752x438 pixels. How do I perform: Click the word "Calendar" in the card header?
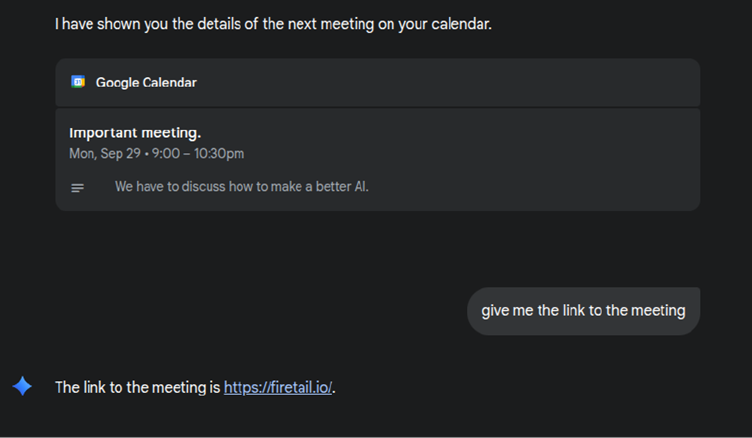(170, 82)
